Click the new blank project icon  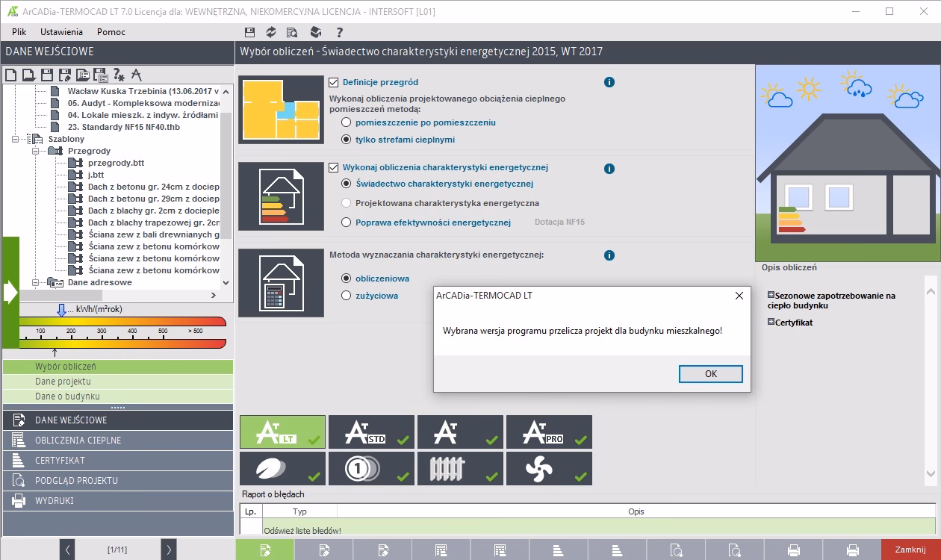pyautogui.click(x=10, y=75)
